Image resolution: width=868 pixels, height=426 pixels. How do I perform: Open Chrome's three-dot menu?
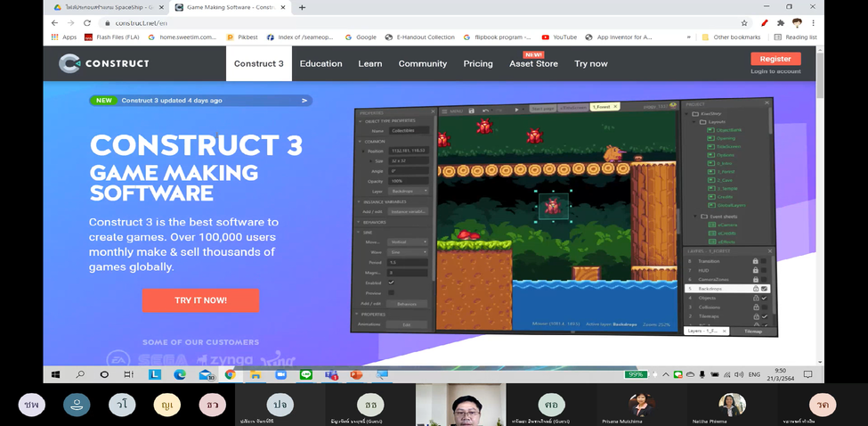tap(813, 23)
